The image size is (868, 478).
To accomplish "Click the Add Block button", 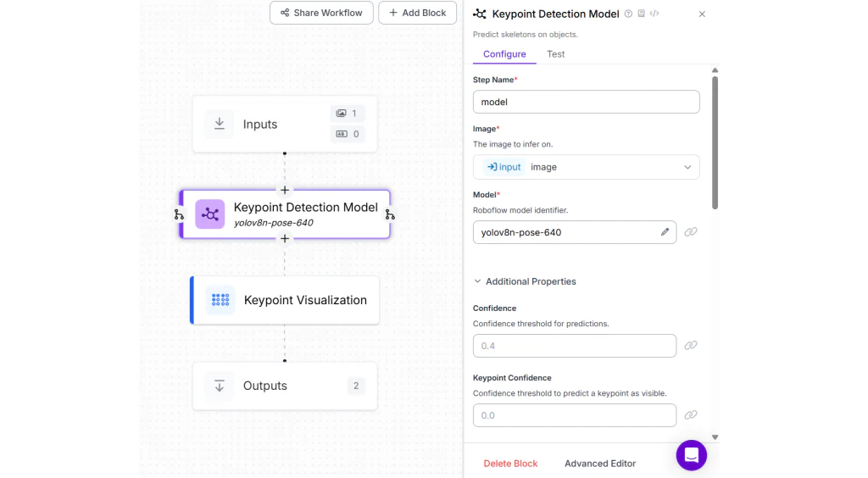I will pos(417,13).
